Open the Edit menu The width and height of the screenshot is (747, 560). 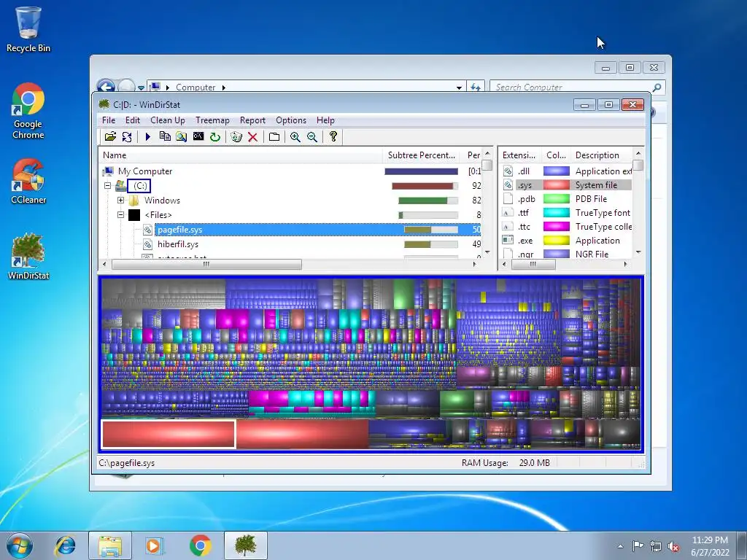click(133, 120)
